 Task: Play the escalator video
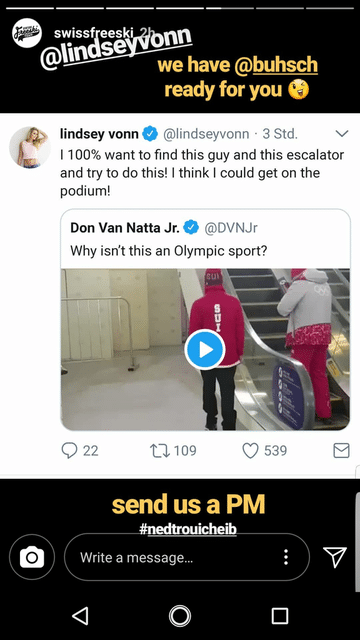(x=205, y=350)
